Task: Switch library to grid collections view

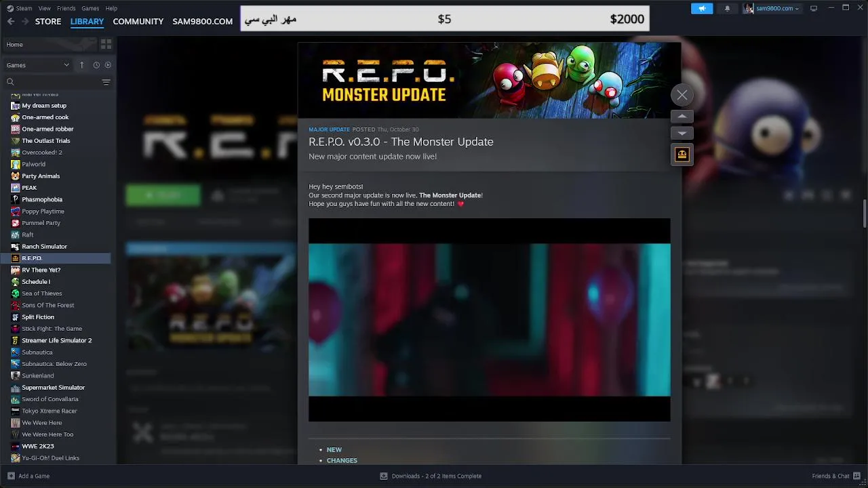Action: (x=106, y=44)
